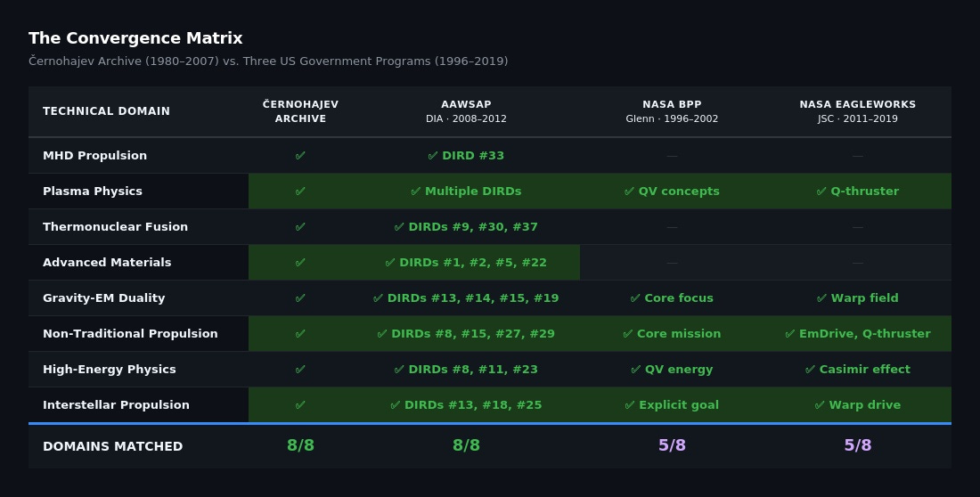The width and height of the screenshot is (980, 497).
Task: Click the 'Core focus' cell
Action: point(672,298)
